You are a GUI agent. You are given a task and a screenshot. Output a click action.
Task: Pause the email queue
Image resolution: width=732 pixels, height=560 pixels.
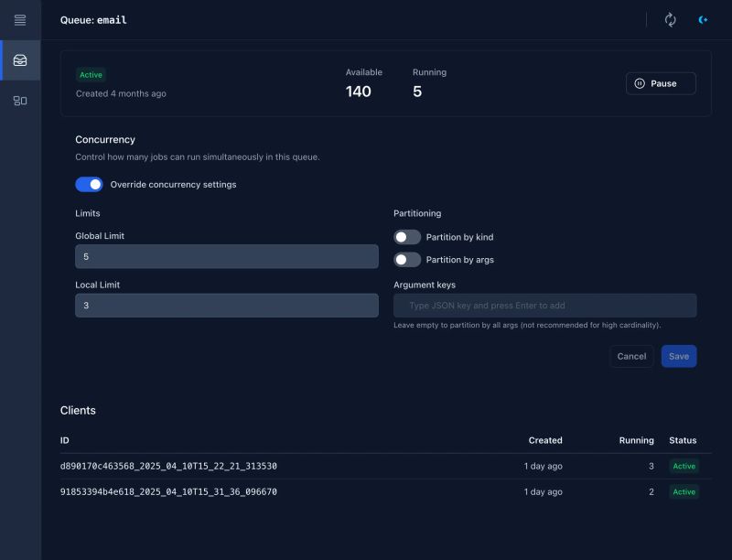coord(661,83)
